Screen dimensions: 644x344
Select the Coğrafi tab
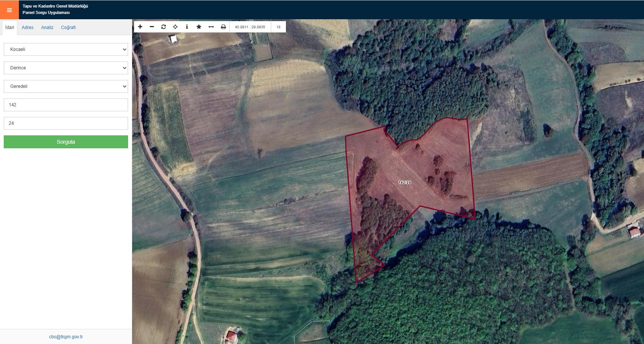point(68,28)
